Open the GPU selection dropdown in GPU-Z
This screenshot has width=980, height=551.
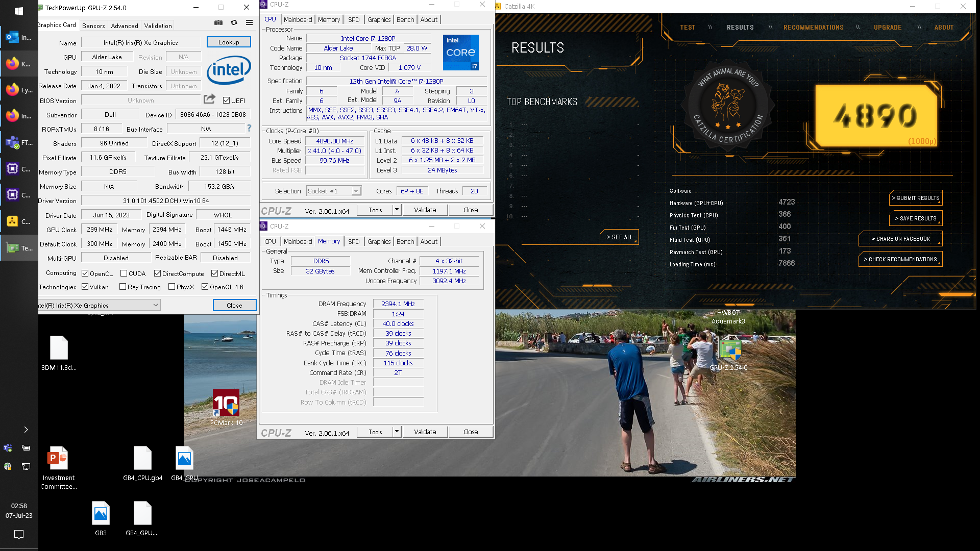pyautogui.click(x=100, y=305)
